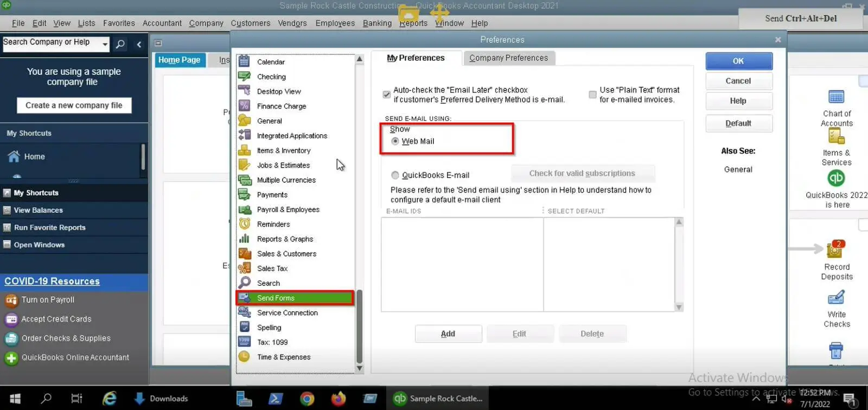Collapse the left sidebar panel arrow
Screen dimensions: 868x410
point(139,44)
